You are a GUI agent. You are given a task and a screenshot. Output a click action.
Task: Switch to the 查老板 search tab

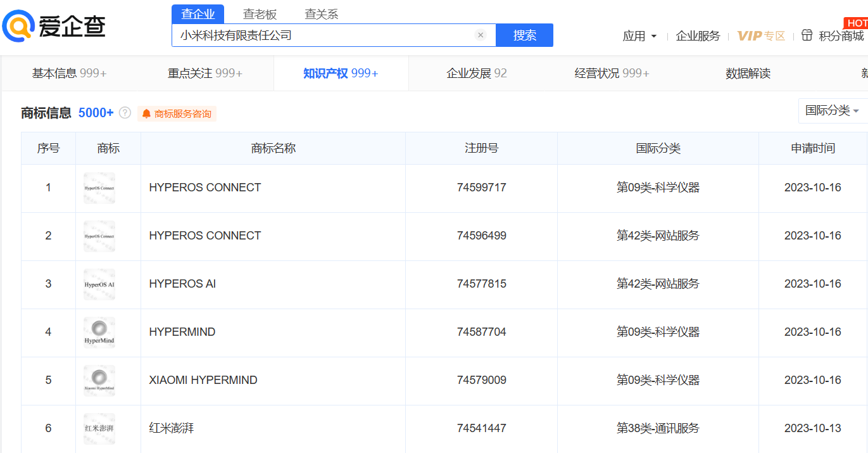[x=260, y=14]
